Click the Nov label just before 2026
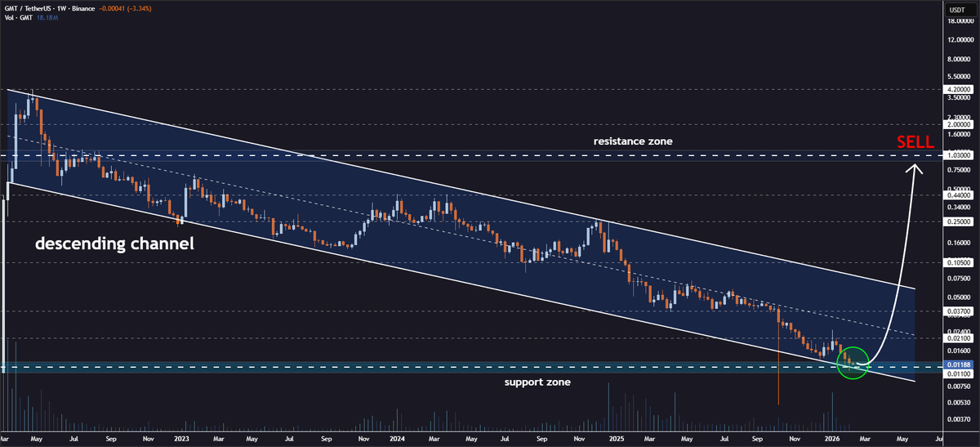Image resolution: width=980 pixels, height=447 pixels. 795,438
